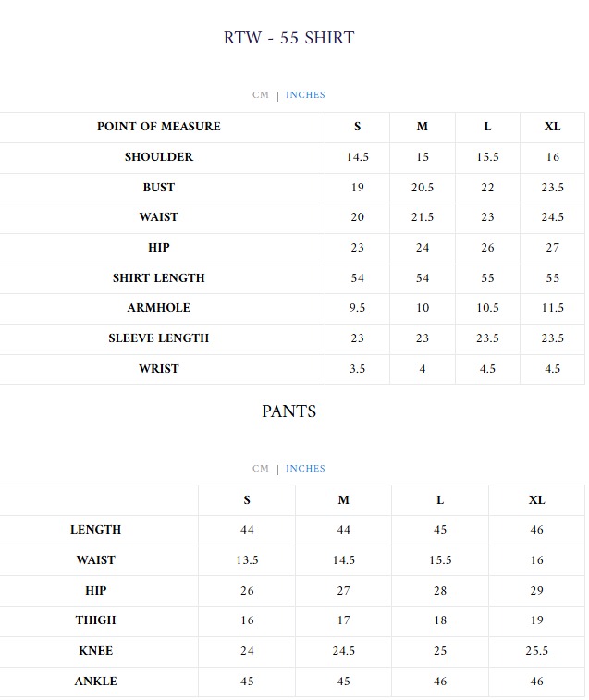This screenshot has width=589, height=700.
Task: Switch shirt size chart to INCHES
Action: tap(305, 95)
